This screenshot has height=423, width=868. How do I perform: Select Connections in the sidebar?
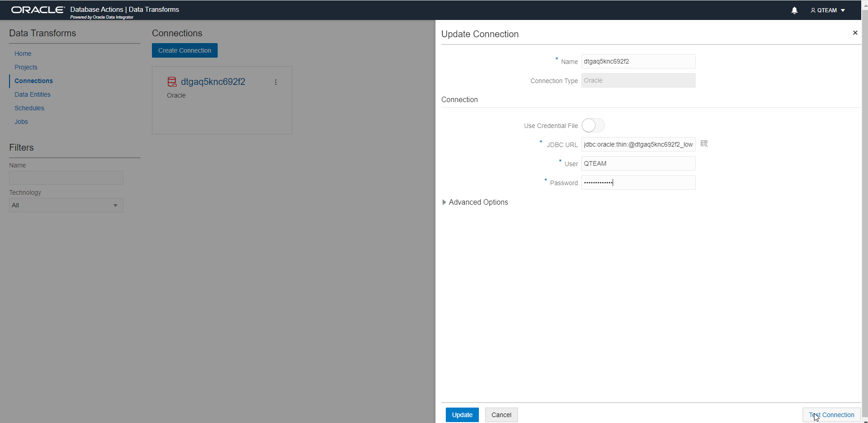[x=34, y=81]
